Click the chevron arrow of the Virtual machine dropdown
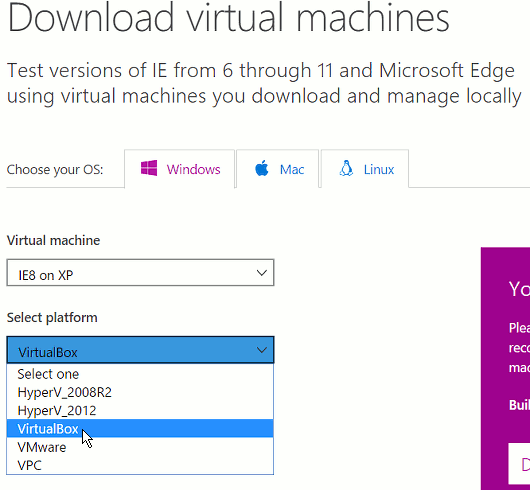The width and height of the screenshot is (530, 490). [x=262, y=273]
